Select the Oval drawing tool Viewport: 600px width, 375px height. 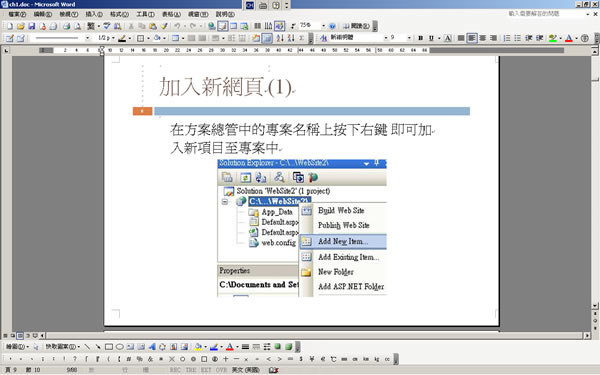pos(119,347)
